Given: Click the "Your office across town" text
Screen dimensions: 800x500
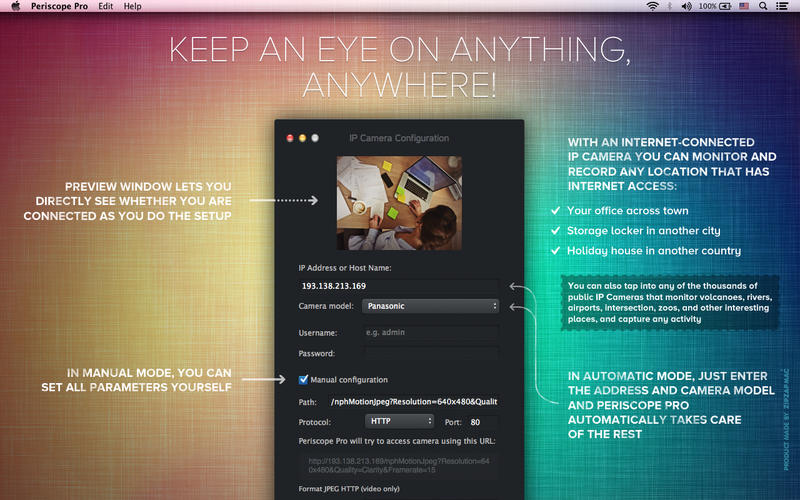Looking at the screenshot, I should tap(628, 211).
